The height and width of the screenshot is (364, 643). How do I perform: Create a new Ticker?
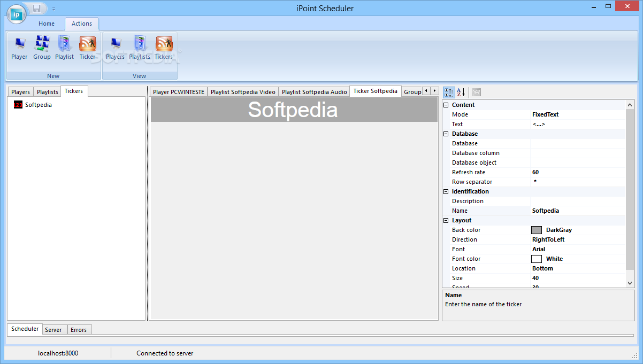[x=88, y=48]
